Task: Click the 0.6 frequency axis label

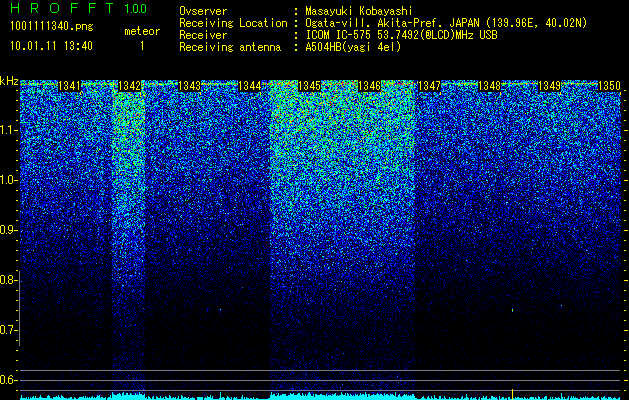Action: [9, 380]
